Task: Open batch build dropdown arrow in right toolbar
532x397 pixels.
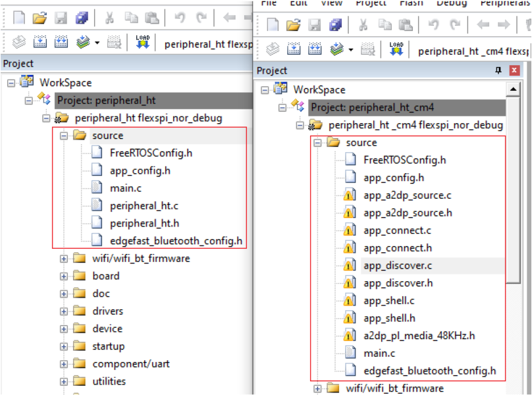Action: [351, 50]
